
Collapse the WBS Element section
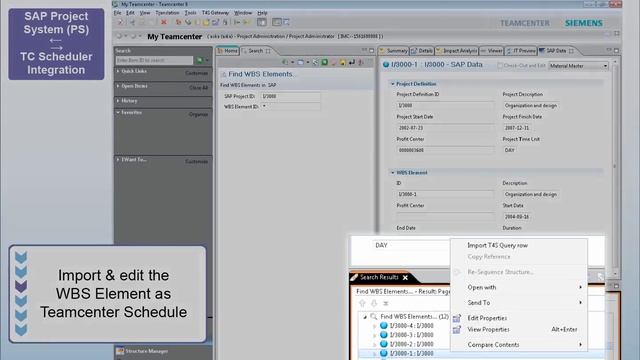coord(393,173)
